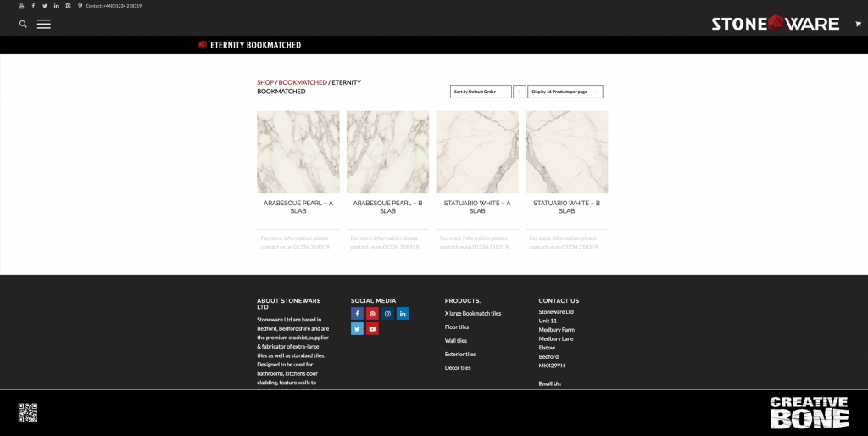Toggle the sort direction arrow button

coord(520,92)
